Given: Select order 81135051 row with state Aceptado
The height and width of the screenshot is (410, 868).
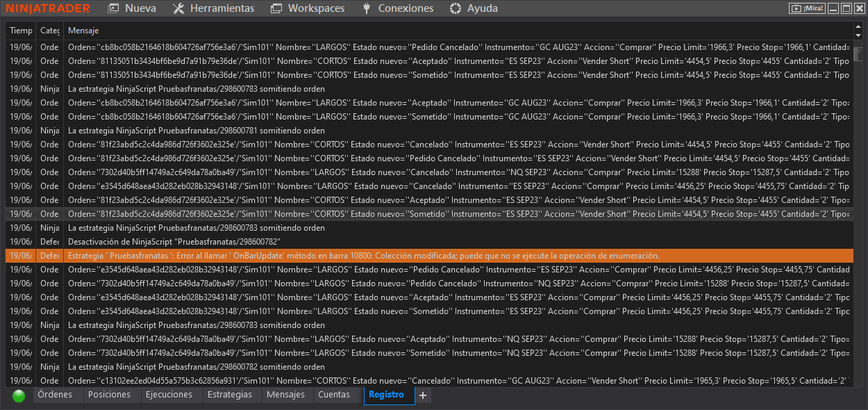Looking at the screenshot, I should click(x=428, y=61).
